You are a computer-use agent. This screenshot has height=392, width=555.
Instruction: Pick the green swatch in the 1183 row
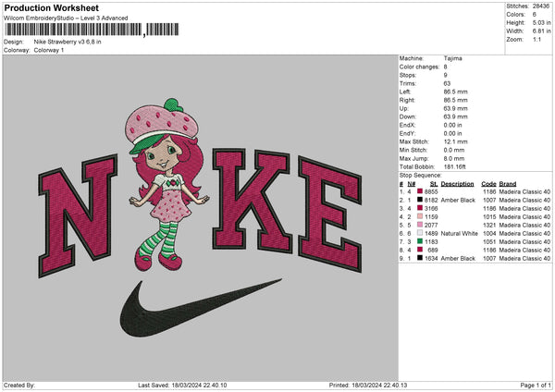point(420,241)
